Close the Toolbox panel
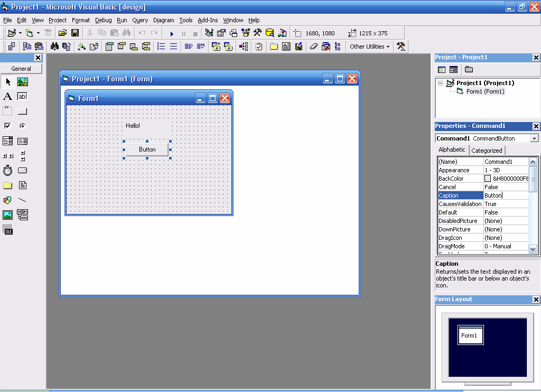This screenshot has height=392, width=541. coord(38,58)
